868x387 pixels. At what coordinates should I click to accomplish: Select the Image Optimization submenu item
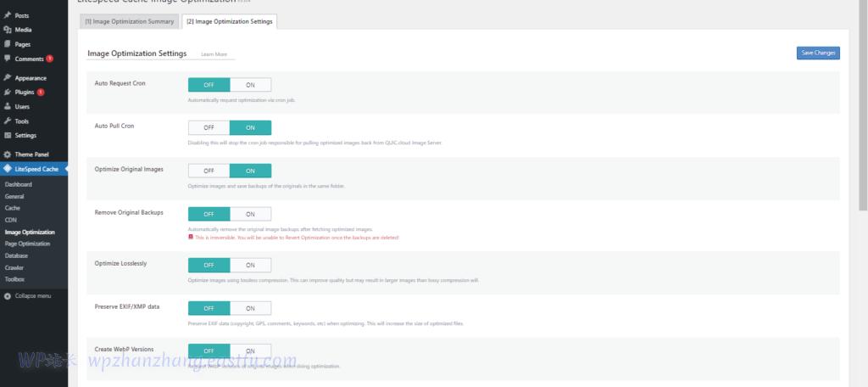pos(30,233)
